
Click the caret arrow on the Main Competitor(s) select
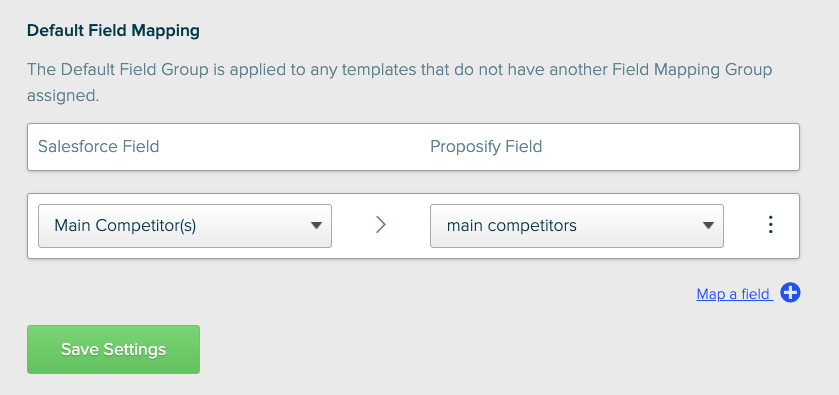[x=316, y=225]
